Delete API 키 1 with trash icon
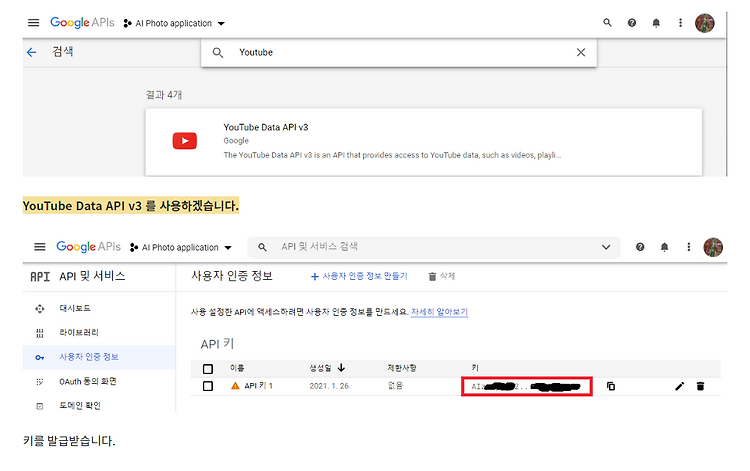Image resolution: width=750 pixels, height=471 pixels. click(x=700, y=386)
